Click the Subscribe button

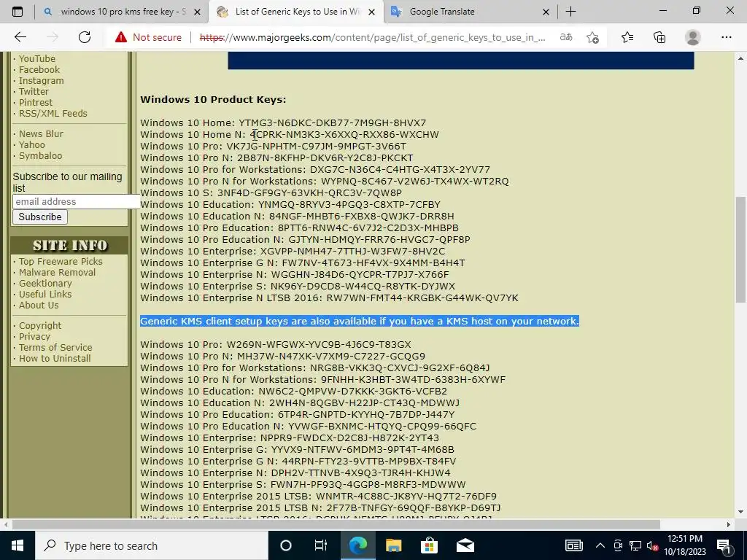tap(40, 217)
